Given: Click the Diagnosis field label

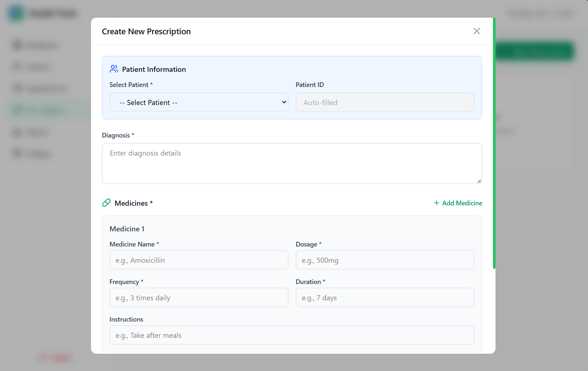Looking at the screenshot, I should pos(116,135).
